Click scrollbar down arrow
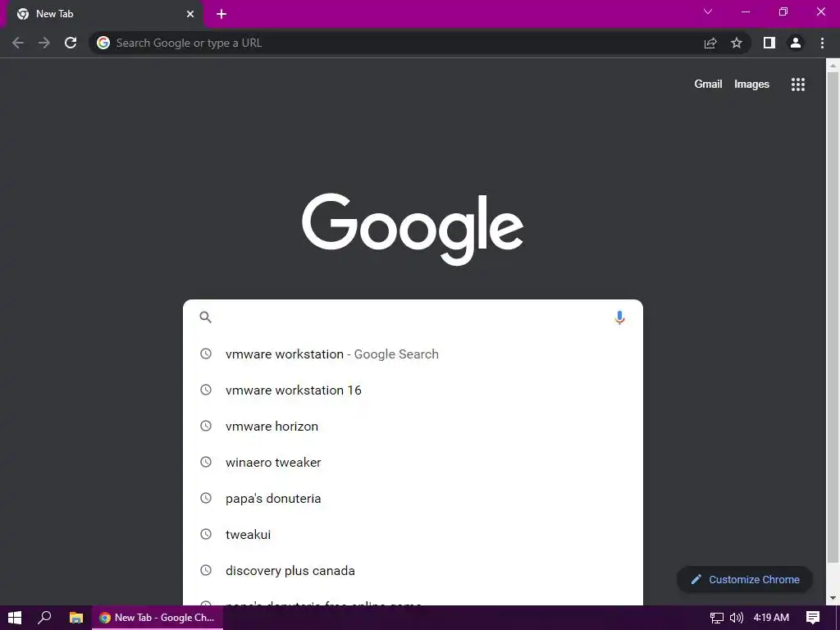This screenshot has height=630, width=840. [833, 598]
